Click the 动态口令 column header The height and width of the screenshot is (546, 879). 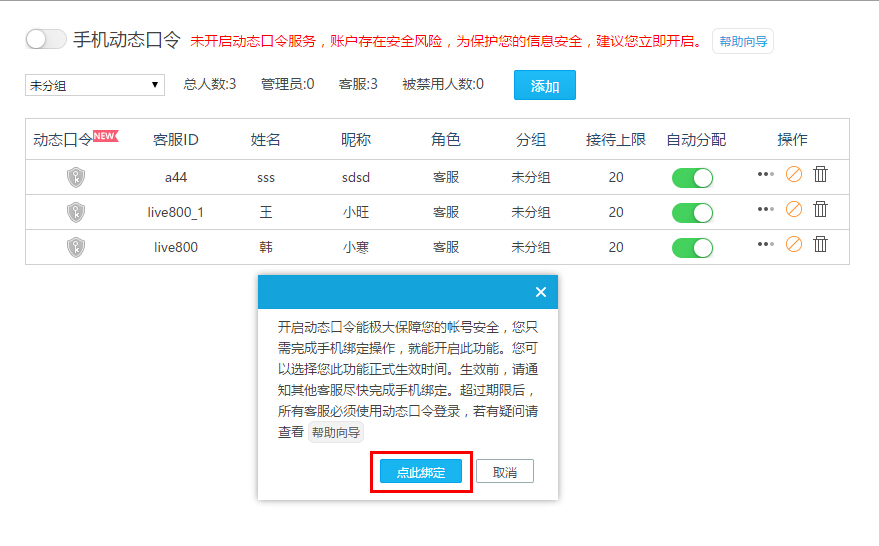(62, 140)
